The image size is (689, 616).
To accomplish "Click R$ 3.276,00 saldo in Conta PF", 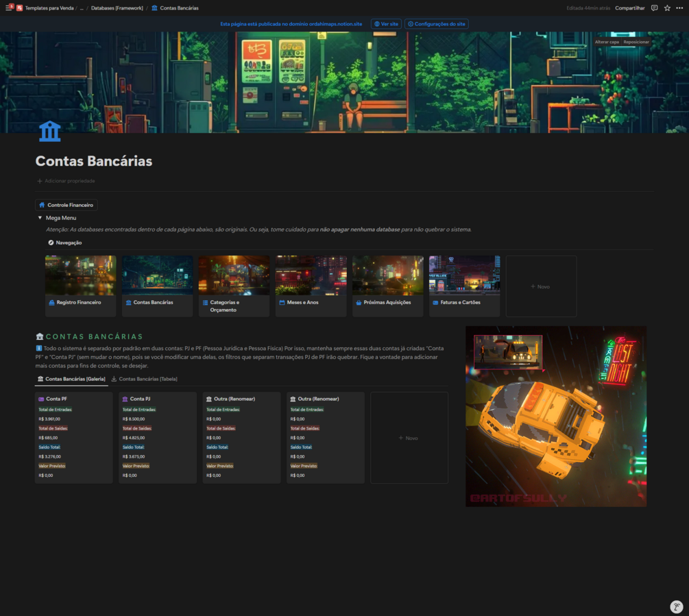I will coord(49,456).
